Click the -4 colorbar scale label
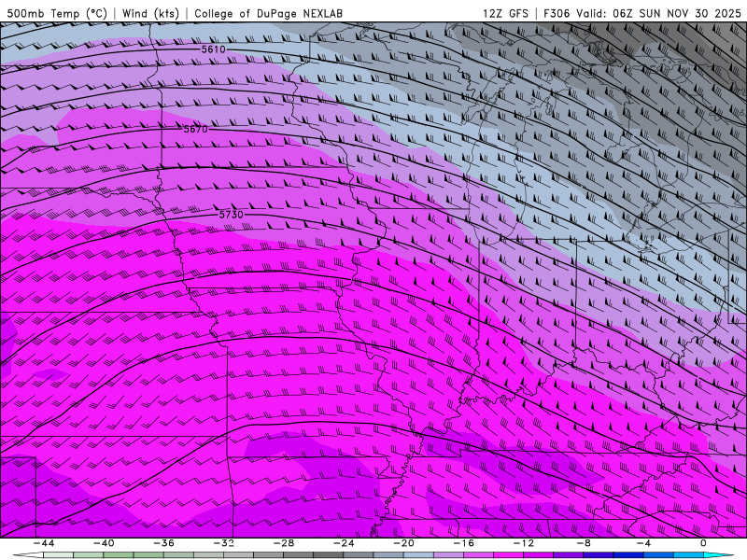The width and height of the screenshot is (747, 560). pyautogui.click(x=643, y=543)
